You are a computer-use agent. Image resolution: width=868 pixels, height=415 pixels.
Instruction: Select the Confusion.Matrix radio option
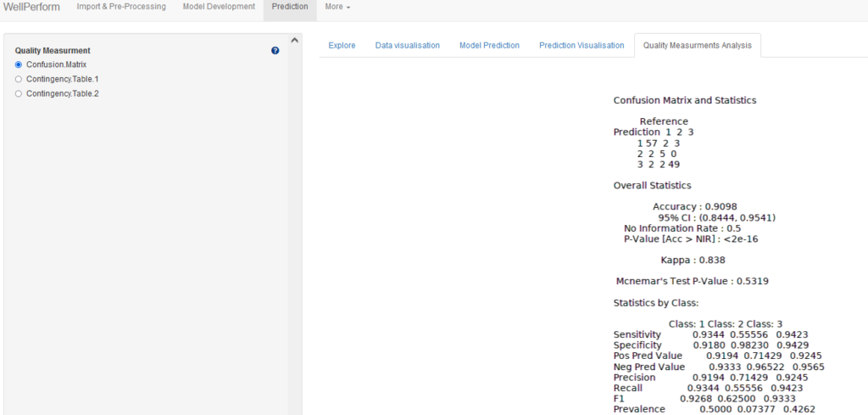pos(19,64)
